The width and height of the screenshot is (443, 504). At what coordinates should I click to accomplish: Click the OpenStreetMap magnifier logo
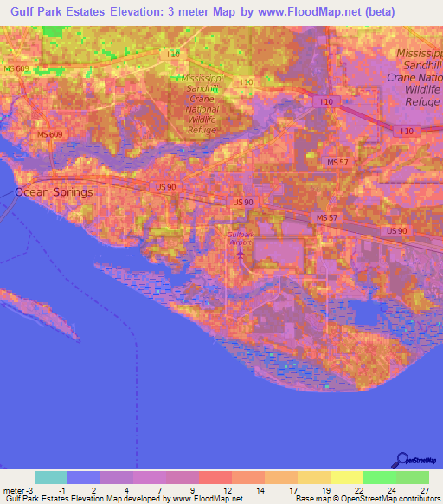(x=414, y=461)
